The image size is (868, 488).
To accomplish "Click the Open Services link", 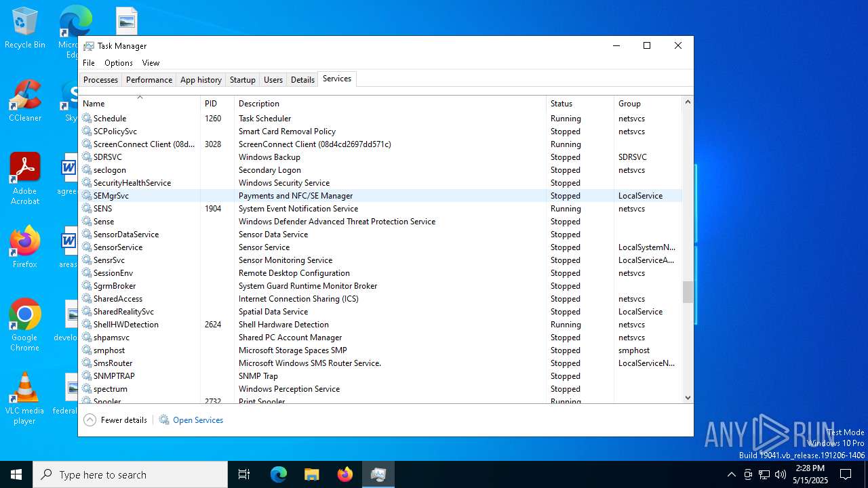I will tap(198, 420).
